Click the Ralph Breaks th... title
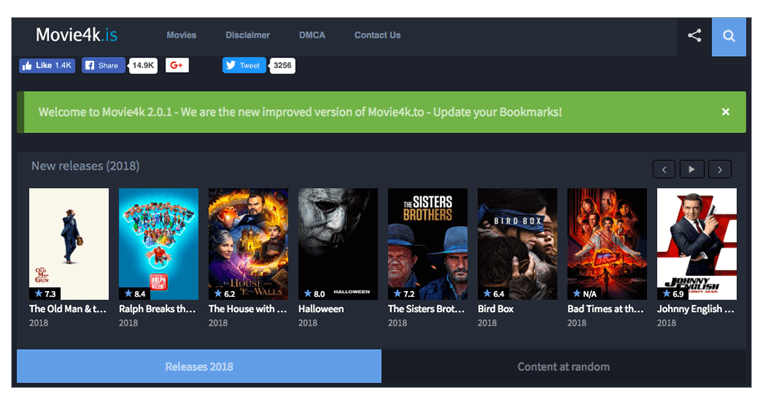The height and width of the screenshot is (406, 776). 157,309
